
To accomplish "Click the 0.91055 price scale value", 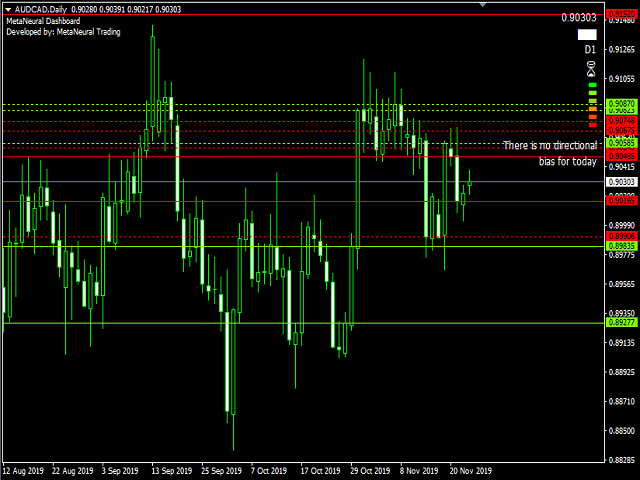I will 622,79.
